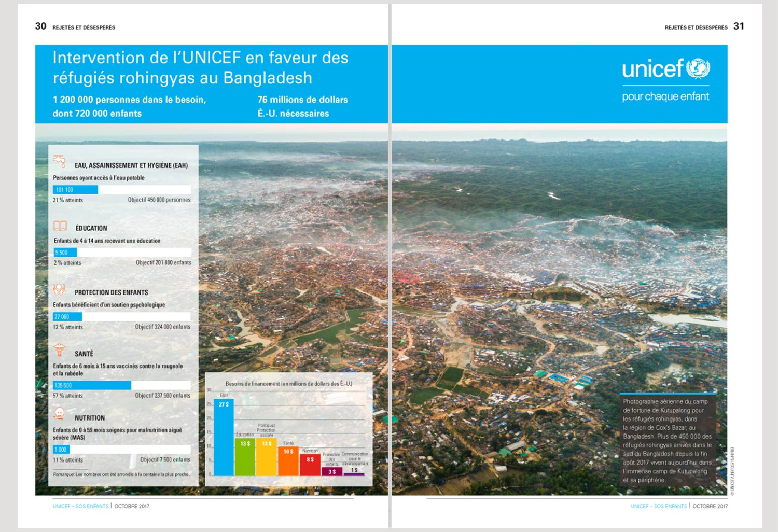Click 'Enfants bénéficiant d'un soutien psychologique'
Image resolution: width=778 pixels, height=532 pixels.
click(x=109, y=305)
